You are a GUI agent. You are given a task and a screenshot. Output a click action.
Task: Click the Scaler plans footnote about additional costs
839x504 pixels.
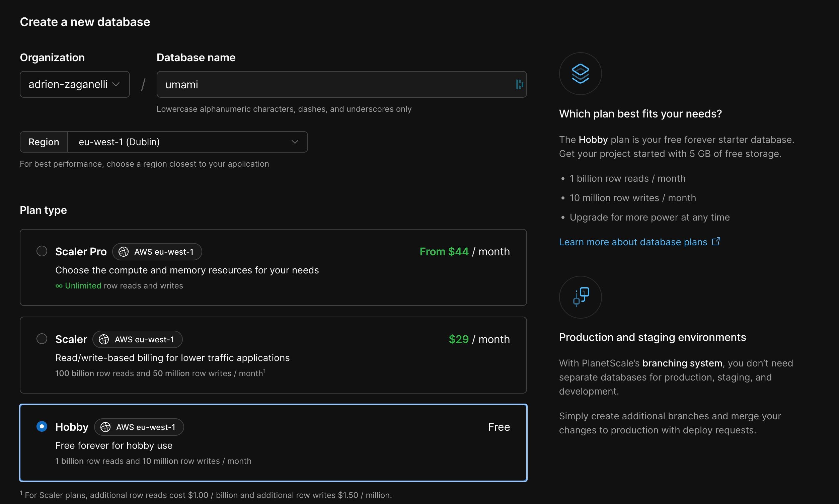point(206,495)
